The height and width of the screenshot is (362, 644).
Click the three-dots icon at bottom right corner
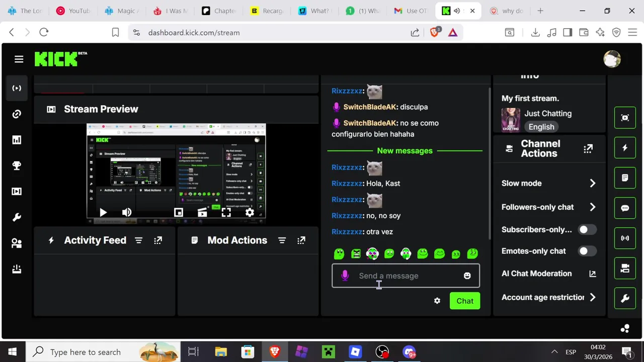[x=625, y=329]
